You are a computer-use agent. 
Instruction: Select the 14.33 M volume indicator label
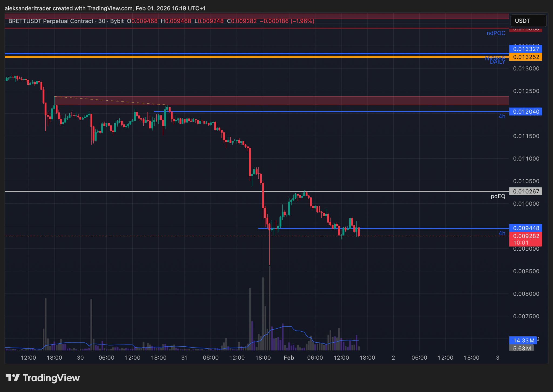pos(523,340)
